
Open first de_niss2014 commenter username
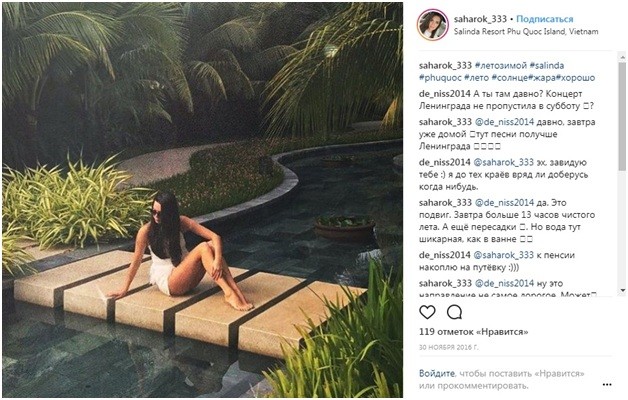pyautogui.click(x=445, y=94)
